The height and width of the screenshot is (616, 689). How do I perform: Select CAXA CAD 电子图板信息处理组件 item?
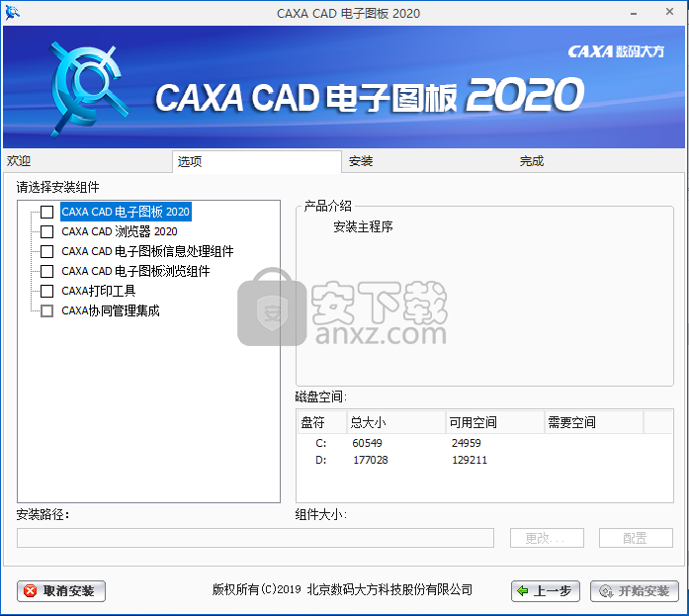pos(147,251)
